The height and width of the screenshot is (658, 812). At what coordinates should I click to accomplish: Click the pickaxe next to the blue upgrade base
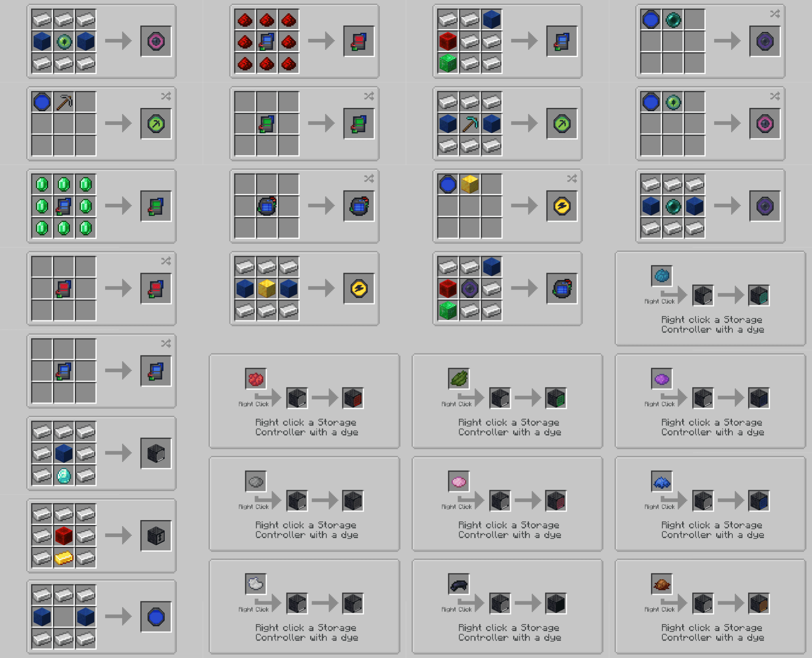click(64, 102)
